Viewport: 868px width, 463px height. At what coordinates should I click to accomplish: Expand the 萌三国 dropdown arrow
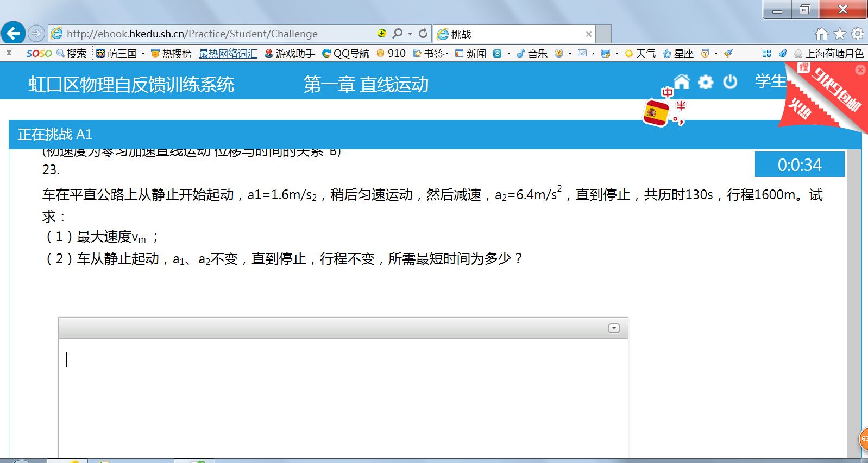(x=143, y=53)
